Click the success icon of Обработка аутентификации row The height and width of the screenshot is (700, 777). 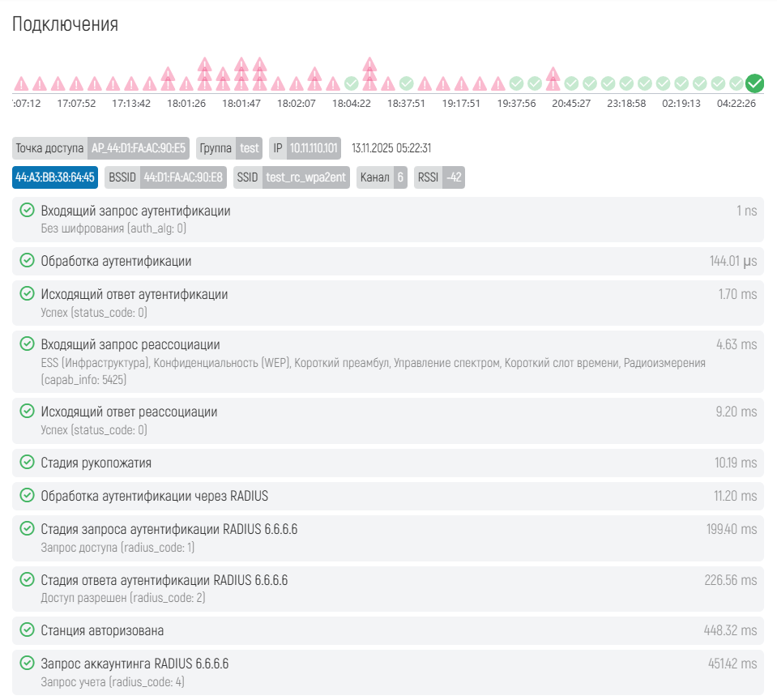[27, 261]
